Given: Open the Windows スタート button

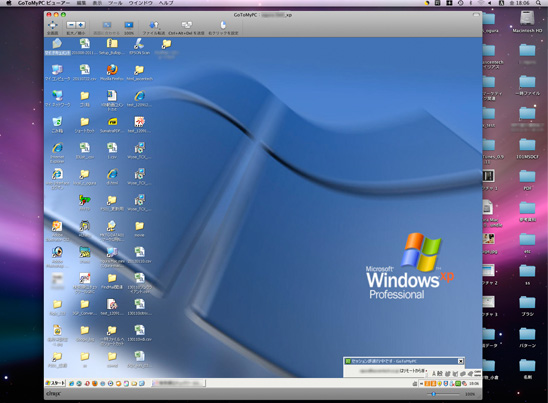Looking at the screenshot, I should pyautogui.click(x=55, y=383).
